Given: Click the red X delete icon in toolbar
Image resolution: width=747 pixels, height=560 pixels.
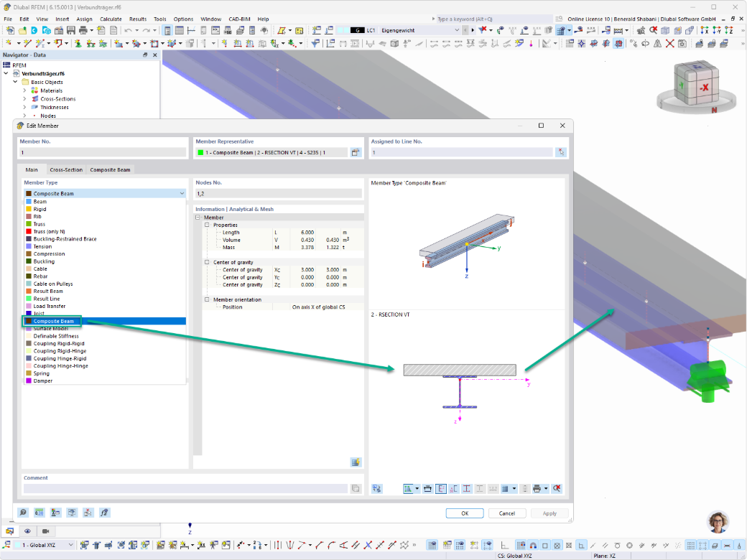Looking at the screenshot, I should point(670,44).
